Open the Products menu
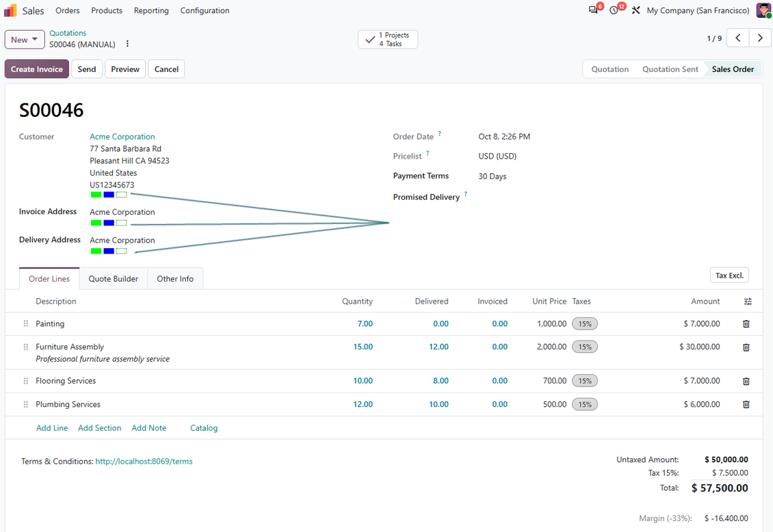 click(x=107, y=10)
